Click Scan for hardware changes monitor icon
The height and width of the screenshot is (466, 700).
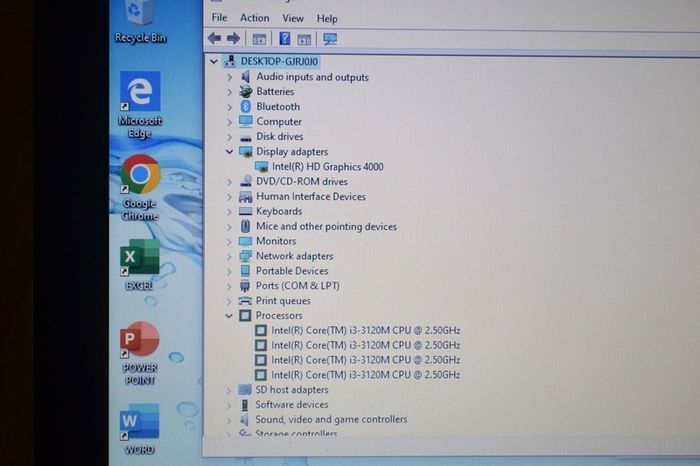tap(330, 39)
